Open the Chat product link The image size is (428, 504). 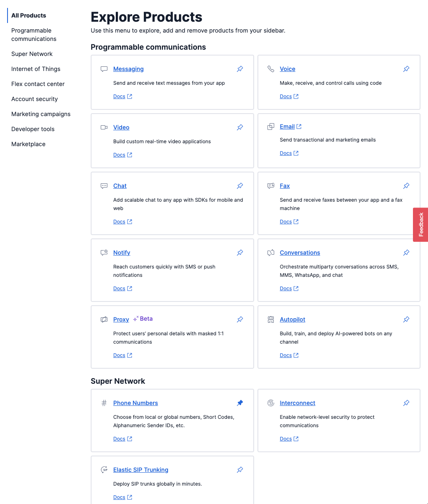[120, 186]
